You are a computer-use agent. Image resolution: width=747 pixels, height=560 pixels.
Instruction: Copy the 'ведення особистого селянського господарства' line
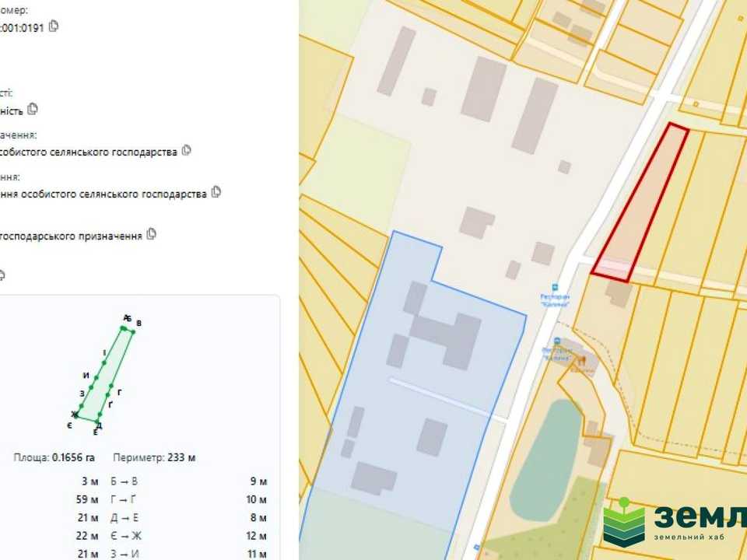(216, 192)
